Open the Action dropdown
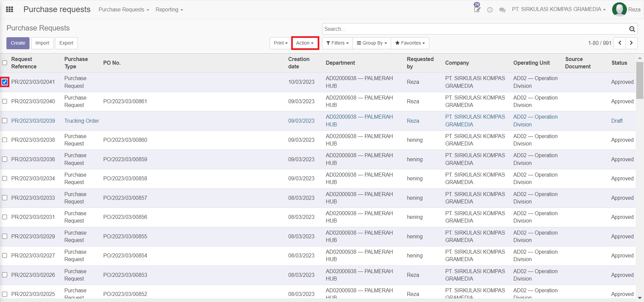 coord(305,43)
